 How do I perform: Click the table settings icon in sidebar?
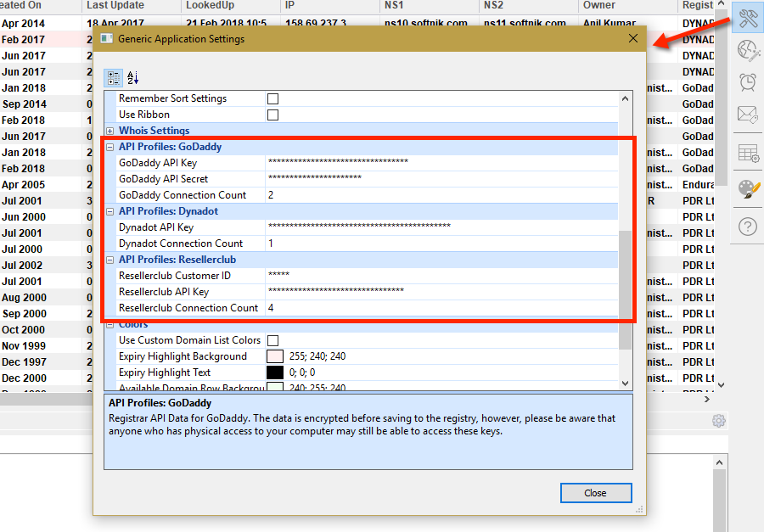pos(747,154)
